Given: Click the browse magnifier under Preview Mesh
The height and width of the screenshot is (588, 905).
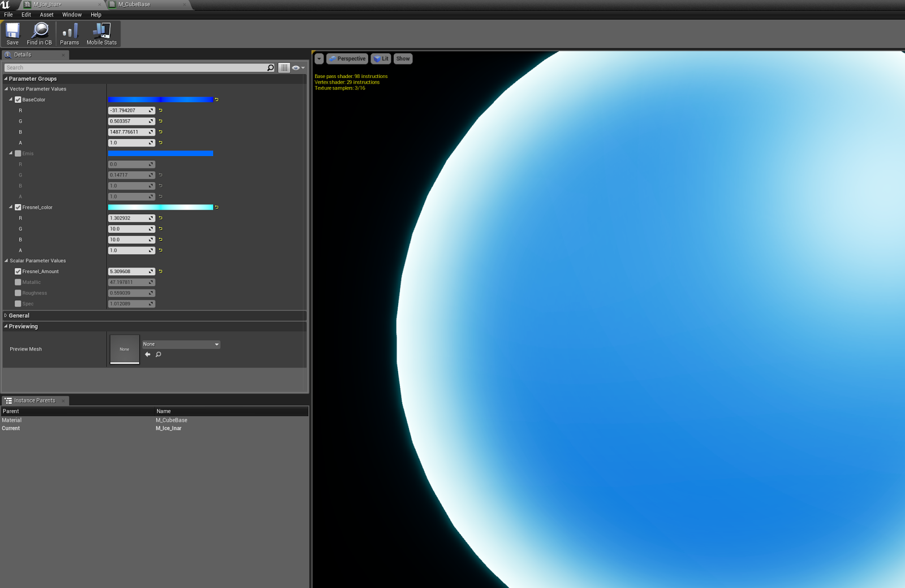Looking at the screenshot, I should click(x=158, y=354).
